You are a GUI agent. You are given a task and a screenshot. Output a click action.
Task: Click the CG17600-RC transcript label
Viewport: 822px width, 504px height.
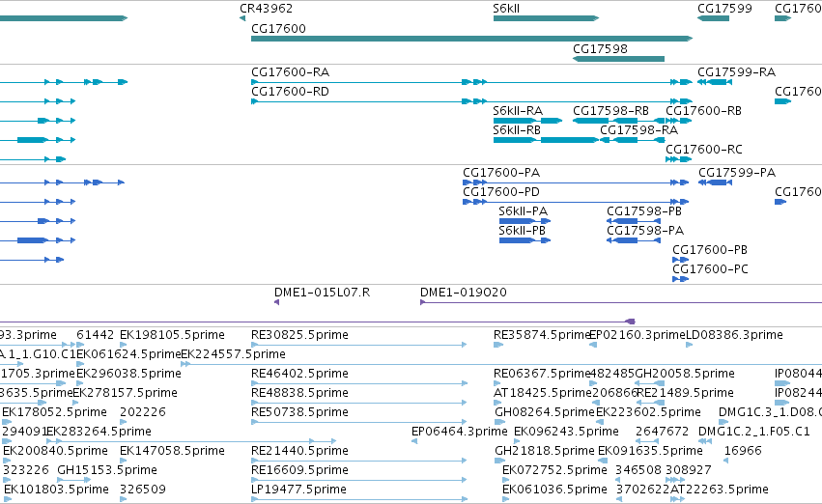(x=703, y=150)
